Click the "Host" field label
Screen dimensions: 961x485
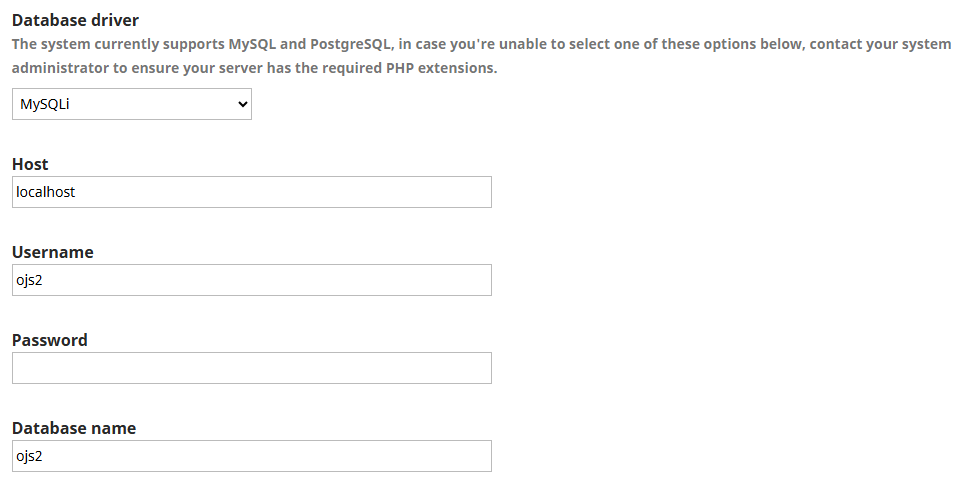tap(30, 164)
